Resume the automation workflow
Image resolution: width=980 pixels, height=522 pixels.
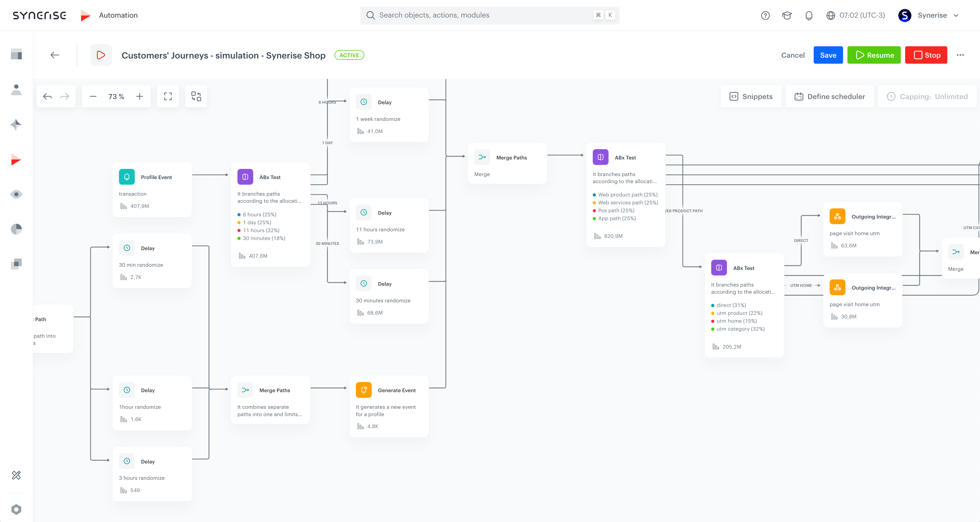pos(874,55)
